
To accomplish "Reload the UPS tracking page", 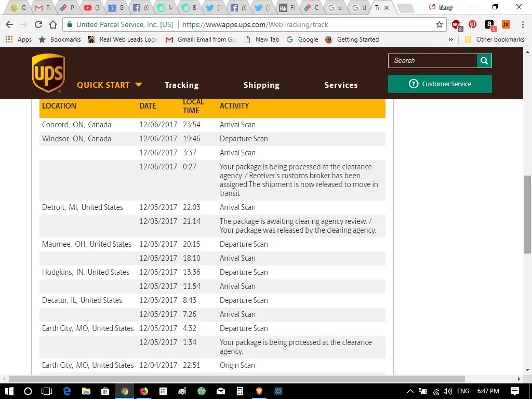I will click(38, 24).
